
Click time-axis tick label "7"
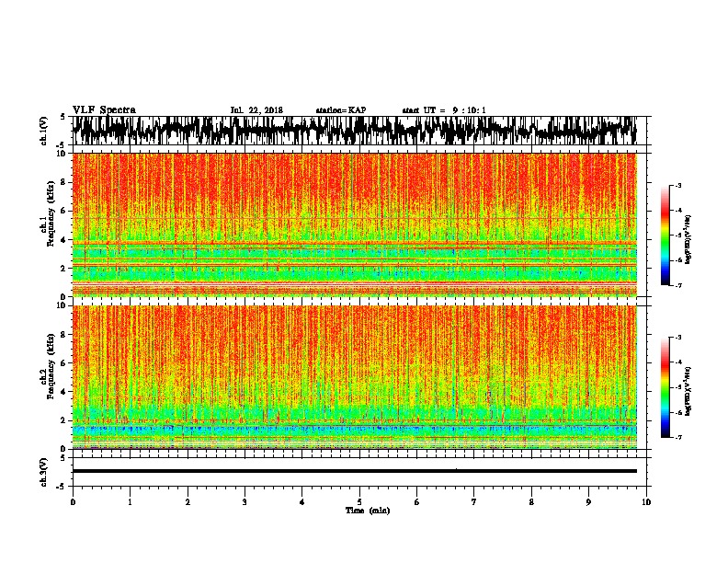tap(474, 502)
